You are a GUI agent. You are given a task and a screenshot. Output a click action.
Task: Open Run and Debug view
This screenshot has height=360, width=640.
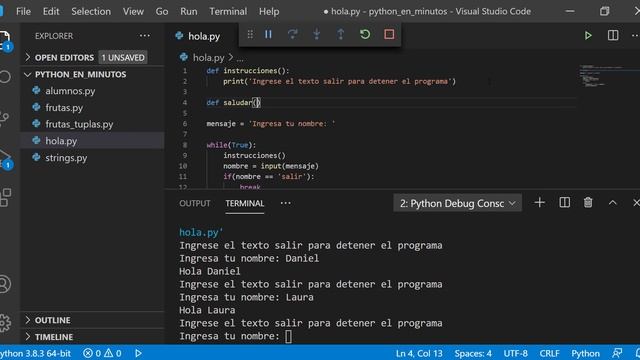pos(5,158)
